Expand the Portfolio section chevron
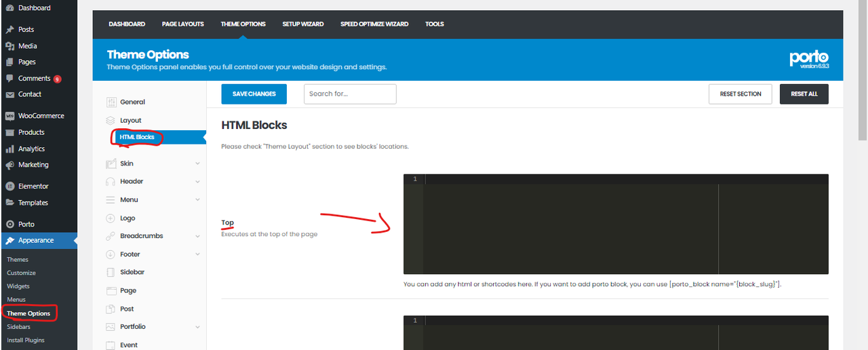 pos(197,327)
